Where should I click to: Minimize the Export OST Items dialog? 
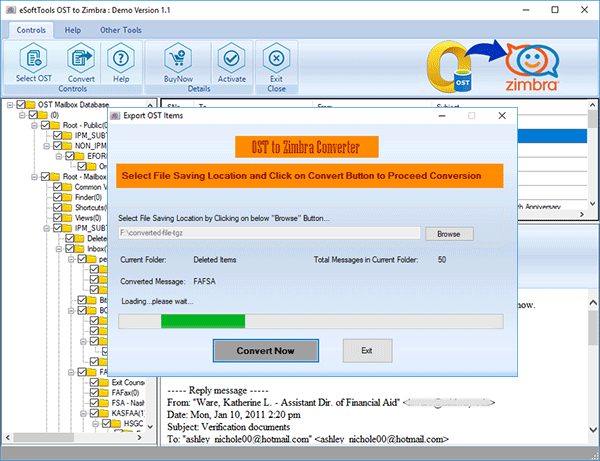442,116
